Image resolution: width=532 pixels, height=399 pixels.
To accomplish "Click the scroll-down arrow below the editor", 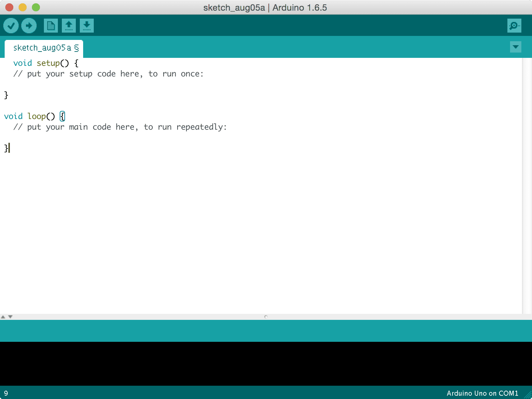I will 10,317.
